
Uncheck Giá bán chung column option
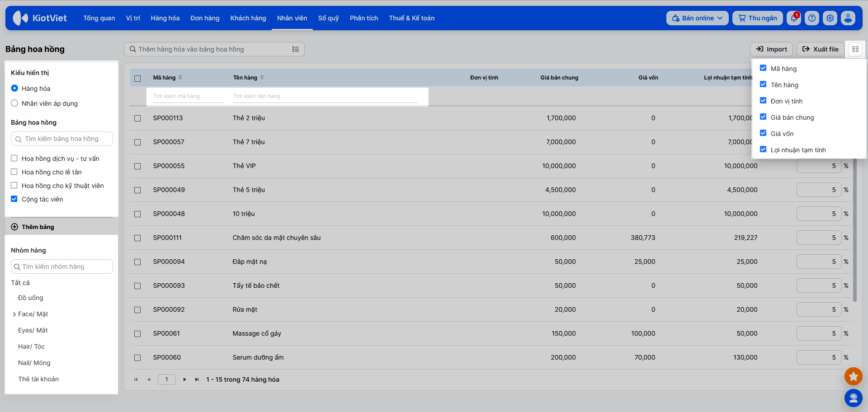pyautogui.click(x=763, y=117)
